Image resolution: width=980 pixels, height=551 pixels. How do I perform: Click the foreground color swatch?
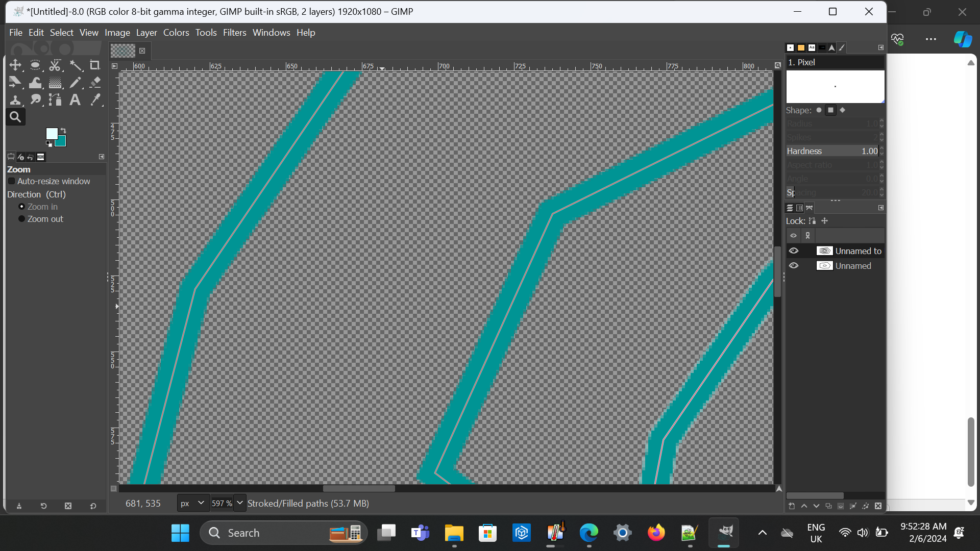tap(52, 134)
